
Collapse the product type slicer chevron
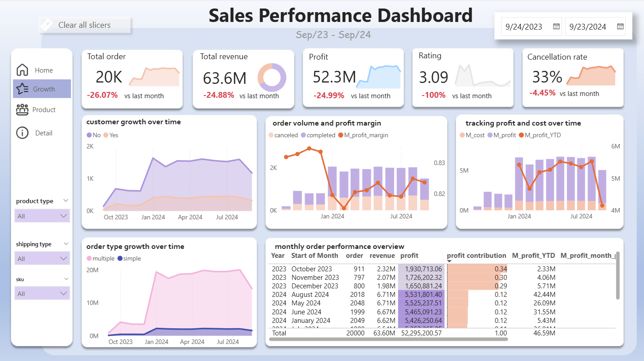66,201
